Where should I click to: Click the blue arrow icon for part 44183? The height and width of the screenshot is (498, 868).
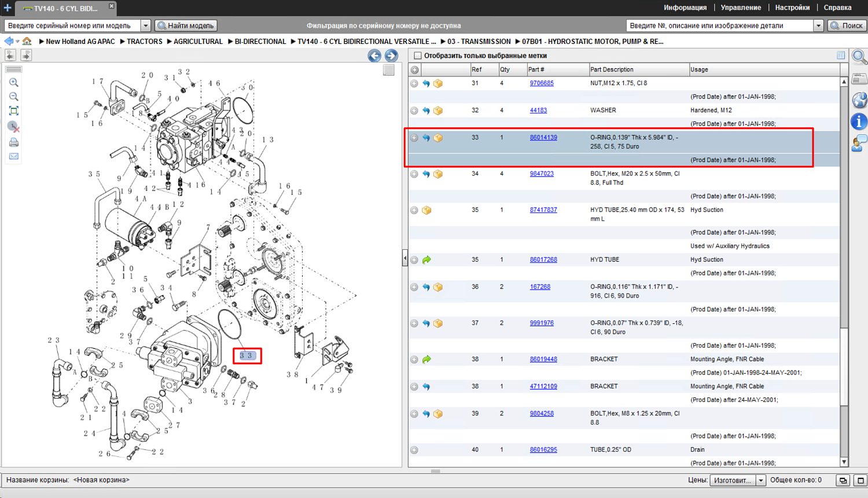[426, 110]
